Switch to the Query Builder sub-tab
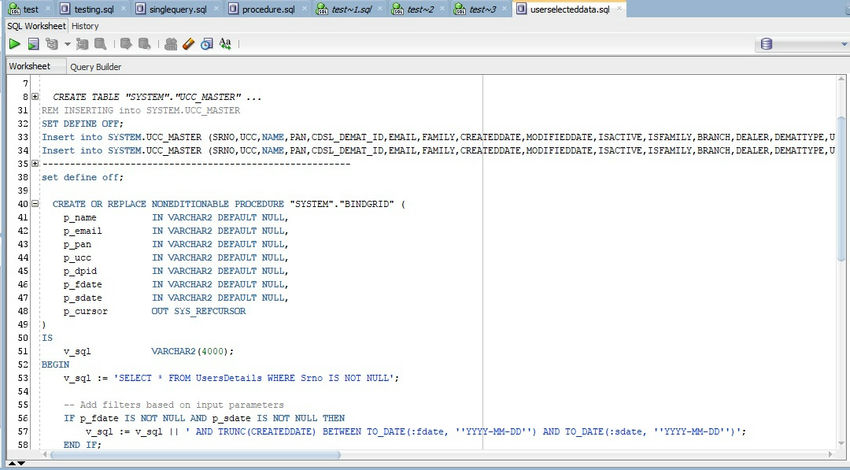850x470 pixels. click(95, 67)
